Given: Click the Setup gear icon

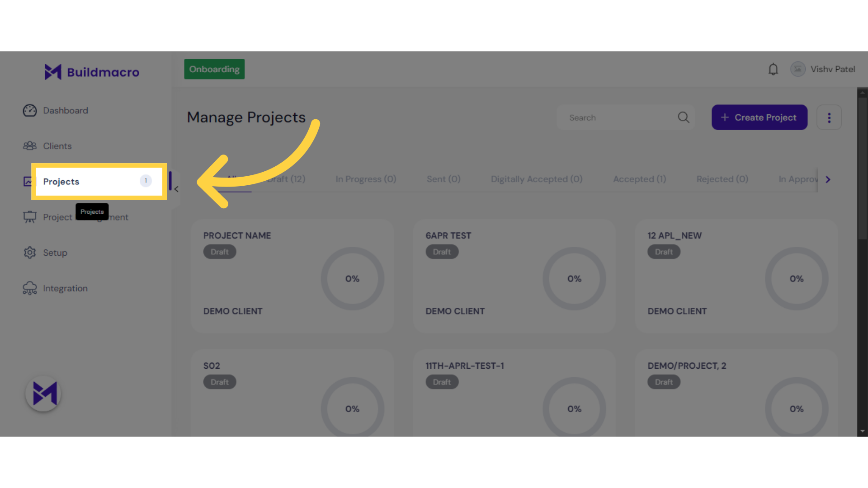Looking at the screenshot, I should coord(30,253).
